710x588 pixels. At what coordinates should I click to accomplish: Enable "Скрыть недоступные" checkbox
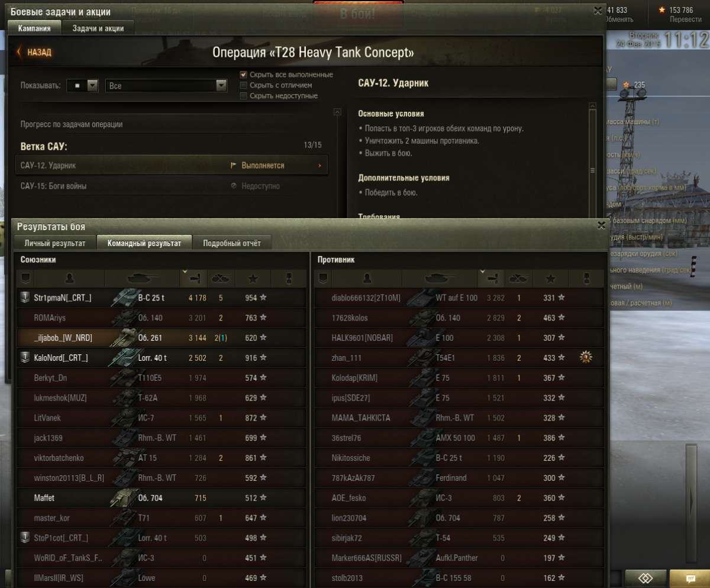(x=243, y=96)
